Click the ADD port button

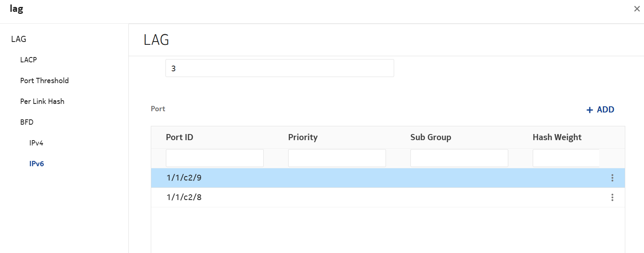point(600,110)
